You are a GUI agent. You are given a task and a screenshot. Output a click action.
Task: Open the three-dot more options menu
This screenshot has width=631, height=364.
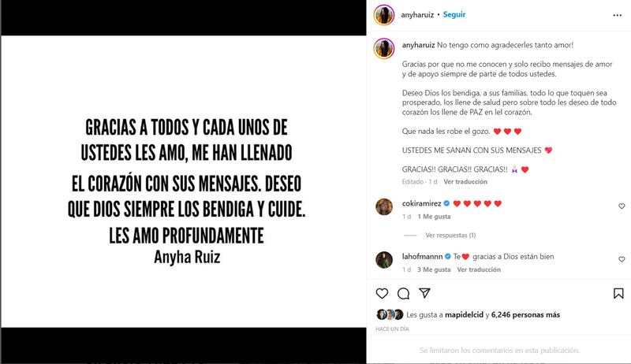(x=618, y=15)
